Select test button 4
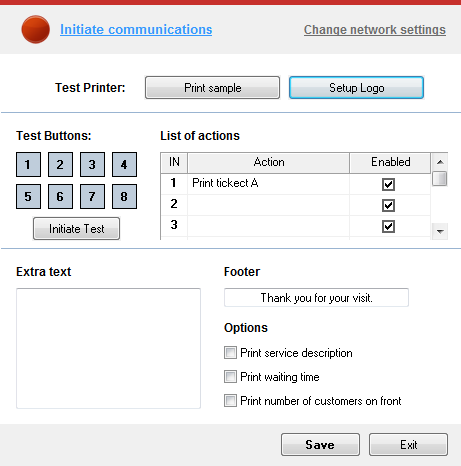This screenshot has width=461, height=466. point(124,164)
